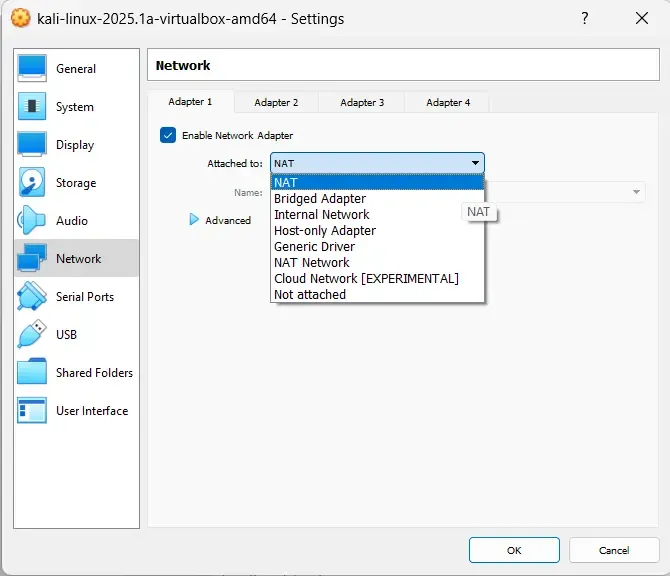Select the Not attached option
Viewport: 670px width, 576px height.
tap(310, 294)
